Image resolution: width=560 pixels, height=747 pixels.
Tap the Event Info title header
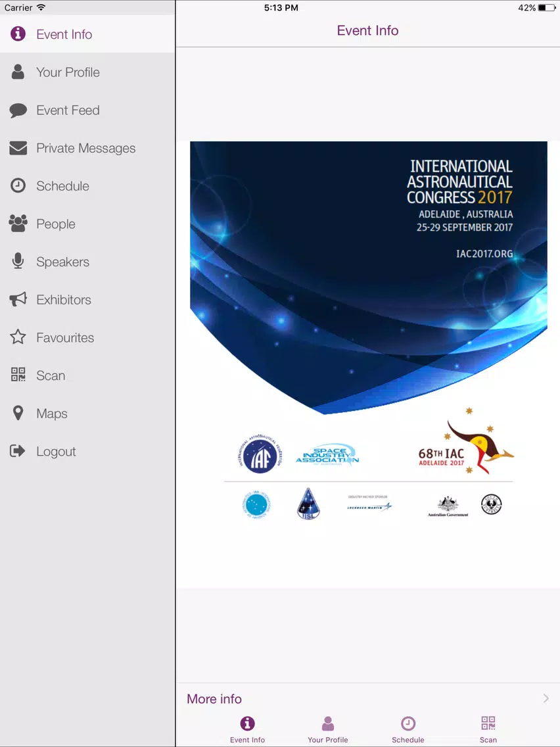[x=367, y=30]
